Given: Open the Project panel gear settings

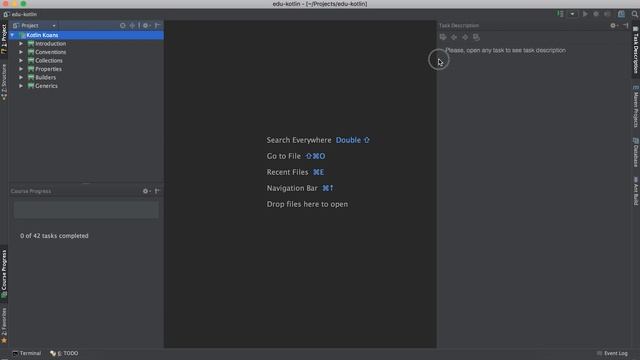Looking at the screenshot, I should (146, 25).
